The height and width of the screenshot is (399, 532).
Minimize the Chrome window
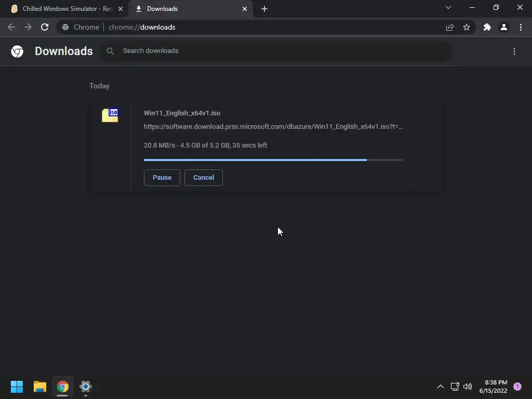(472, 7)
